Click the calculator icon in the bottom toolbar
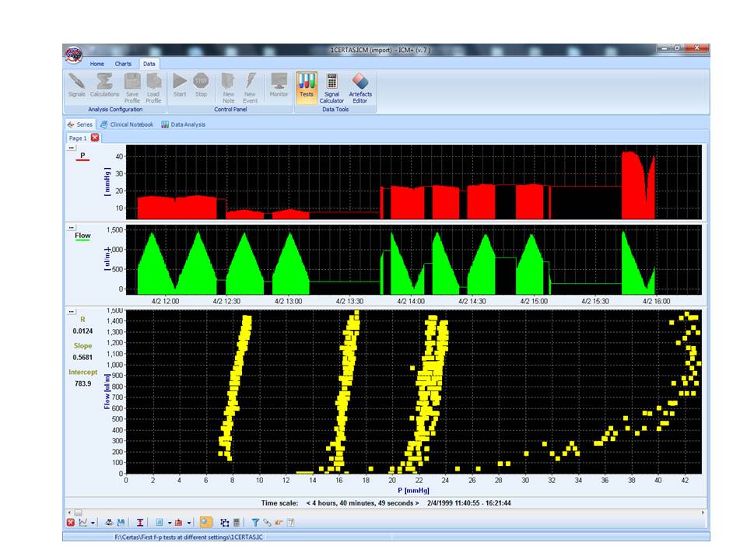747x560 pixels. tap(236, 523)
